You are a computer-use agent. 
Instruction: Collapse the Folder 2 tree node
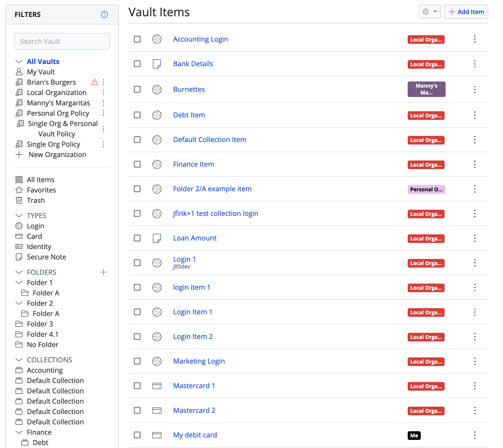[x=19, y=303]
